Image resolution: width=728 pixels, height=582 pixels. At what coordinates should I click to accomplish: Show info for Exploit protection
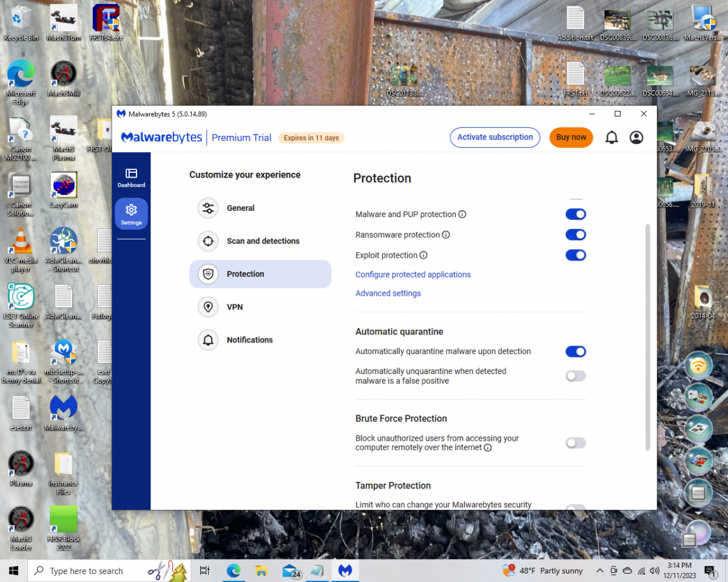[x=423, y=256]
